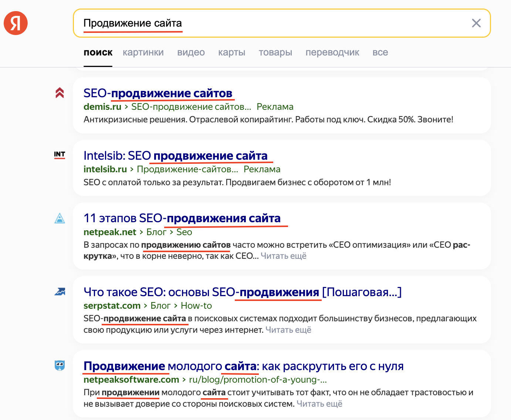Screen dimensions: 511x420
Task: Focus the search input with Продвижение сайта
Action: (259, 23)
